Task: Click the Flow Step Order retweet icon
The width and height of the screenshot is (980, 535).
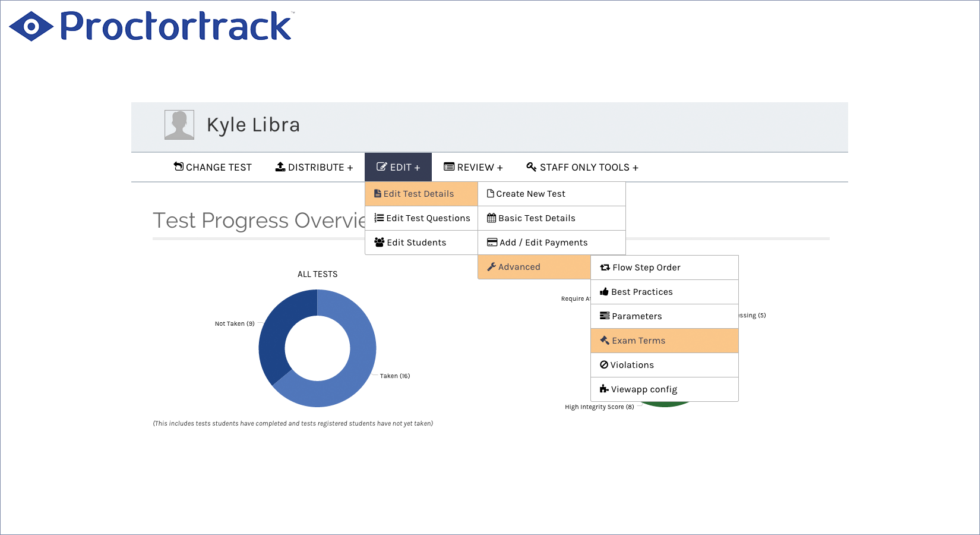Action: [x=605, y=267]
